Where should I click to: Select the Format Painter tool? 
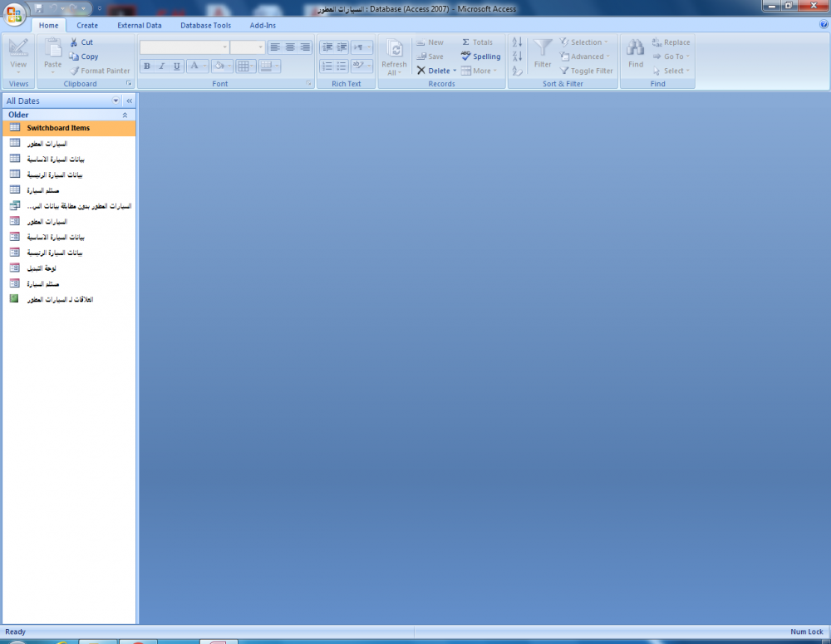[x=100, y=71]
